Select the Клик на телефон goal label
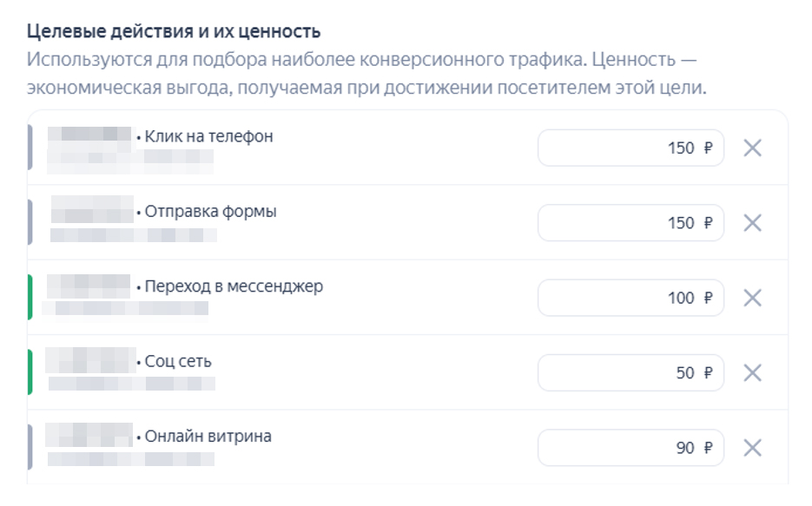The image size is (812, 506). tap(208, 136)
